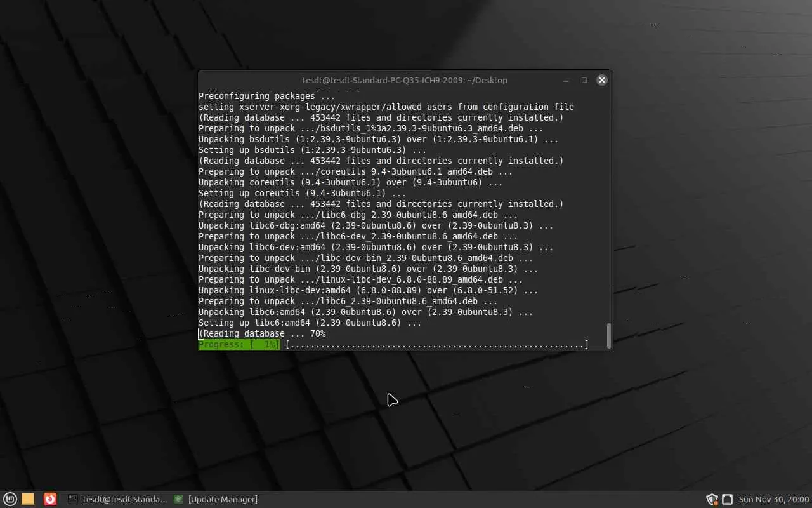The image size is (812, 508).
Task: Launch Firefox from the panel
Action: [x=50, y=499]
